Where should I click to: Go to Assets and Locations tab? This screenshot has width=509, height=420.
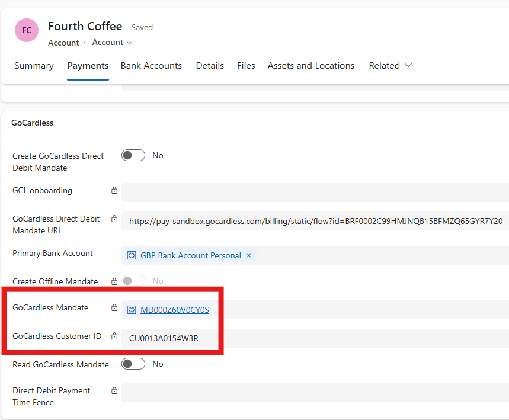pyautogui.click(x=310, y=66)
